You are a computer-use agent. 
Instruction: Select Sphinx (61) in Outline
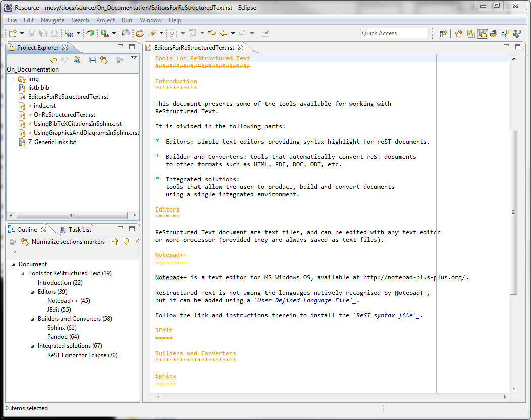pyautogui.click(x=61, y=328)
